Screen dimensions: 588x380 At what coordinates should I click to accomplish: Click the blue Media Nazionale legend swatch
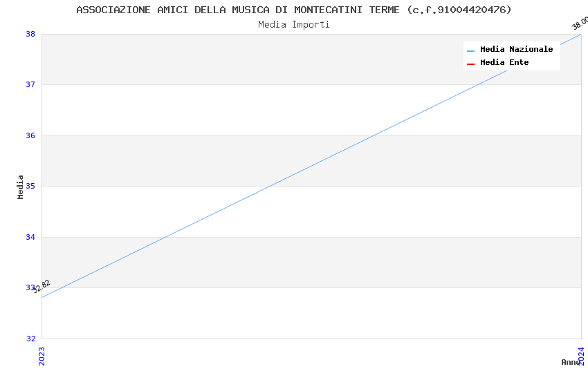(x=471, y=50)
